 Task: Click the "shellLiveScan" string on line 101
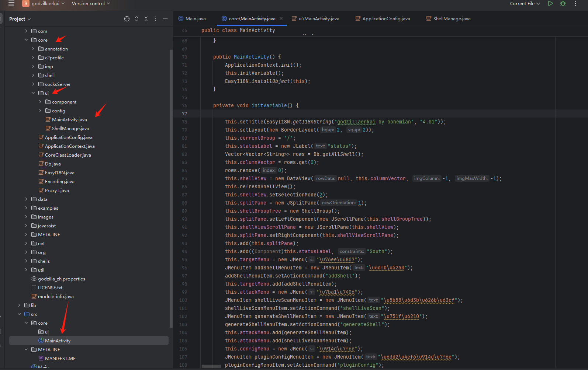click(363, 308)
